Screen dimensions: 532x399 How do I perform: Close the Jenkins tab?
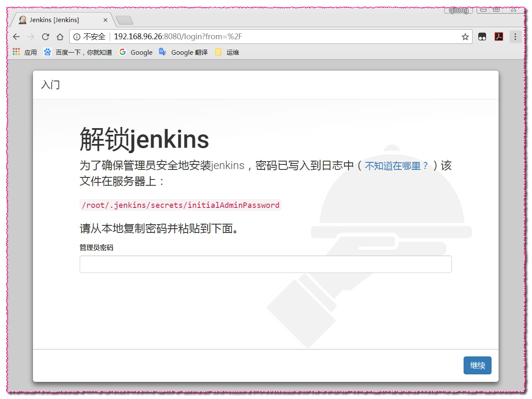(x=105, y=20)
